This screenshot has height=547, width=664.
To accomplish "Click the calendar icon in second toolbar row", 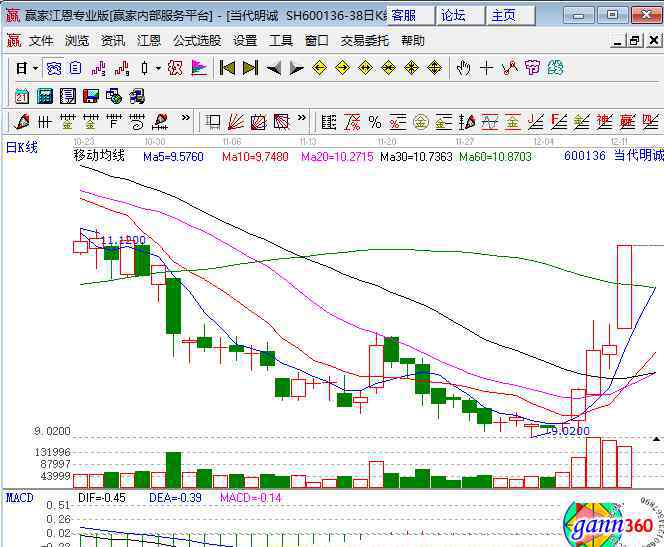I will tap(22, 96).
